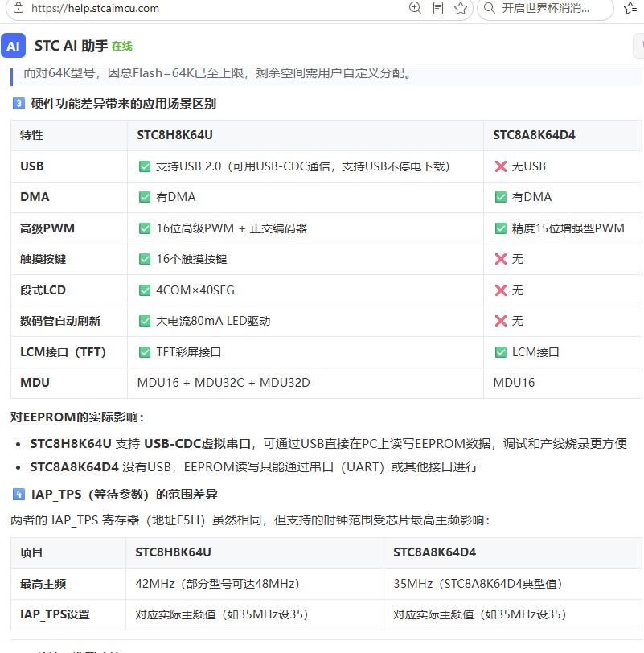644x653 pixels.
Task: Click the DMA row label
Action: coord(35,196)
